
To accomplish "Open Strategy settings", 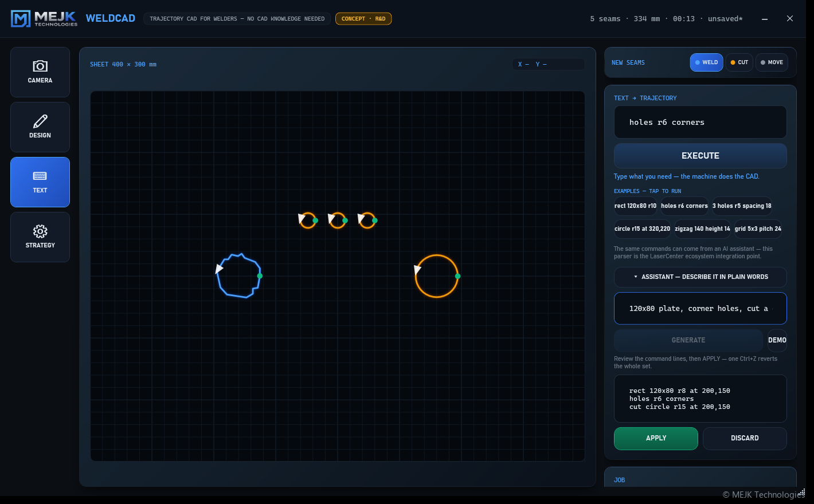I will (x=40, y=237).
